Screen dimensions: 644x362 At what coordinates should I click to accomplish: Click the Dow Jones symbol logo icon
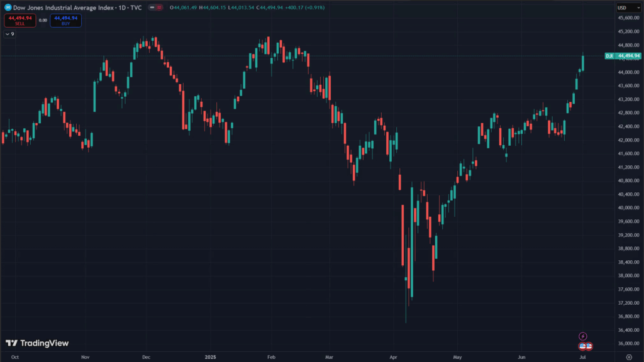coord(8,8)
